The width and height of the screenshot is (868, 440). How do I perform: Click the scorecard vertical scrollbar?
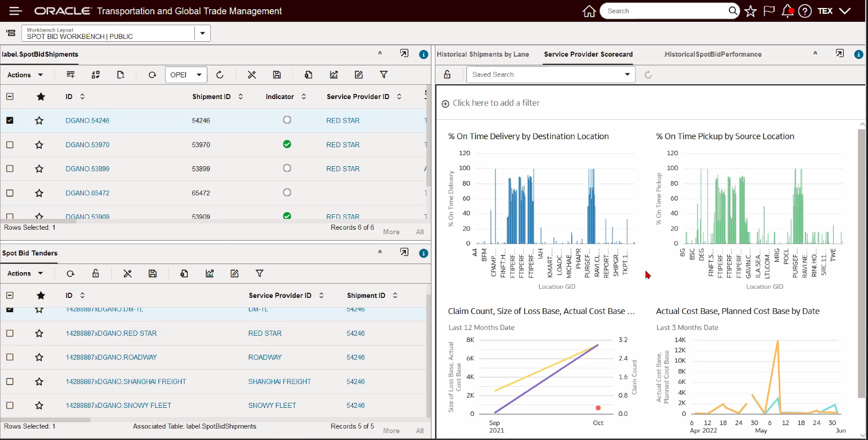(x=861, y=264)
